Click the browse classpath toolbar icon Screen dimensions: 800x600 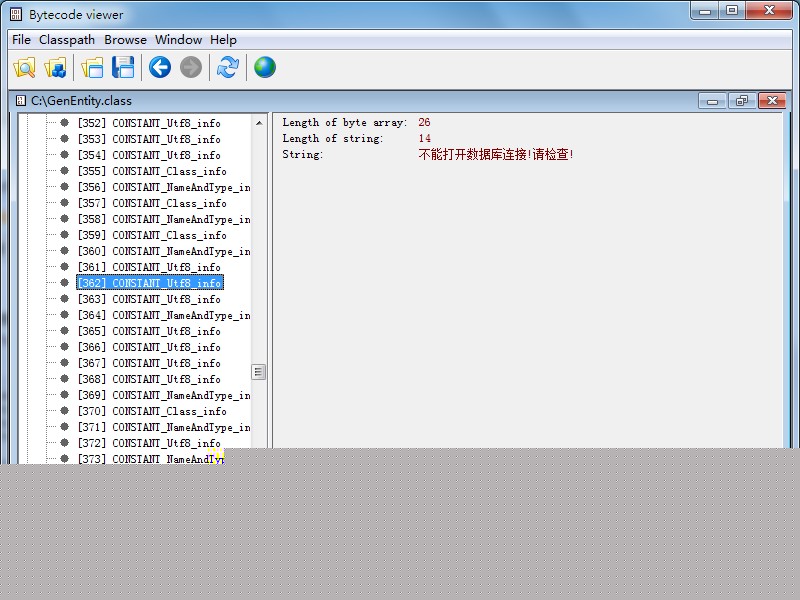56,67
